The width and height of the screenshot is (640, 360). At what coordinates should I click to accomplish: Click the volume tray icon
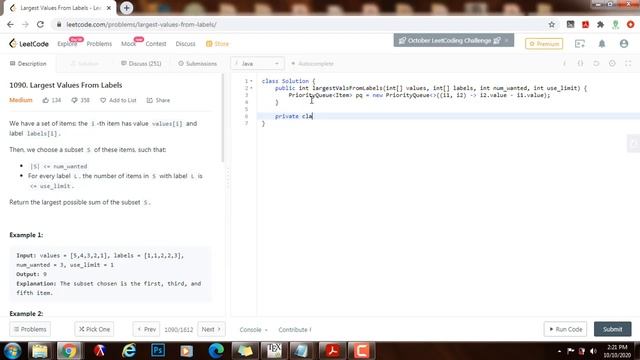(593, 351)
